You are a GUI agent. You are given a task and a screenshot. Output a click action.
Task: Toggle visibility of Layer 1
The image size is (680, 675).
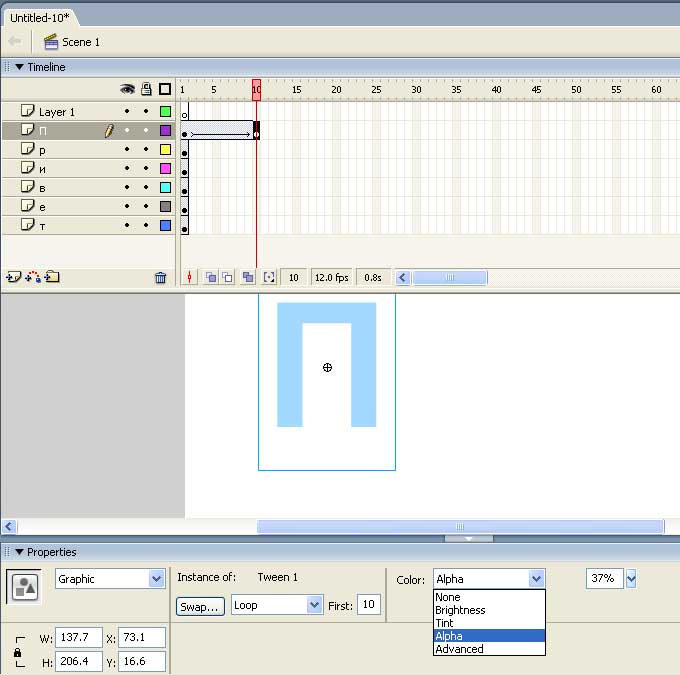point(127,112)
